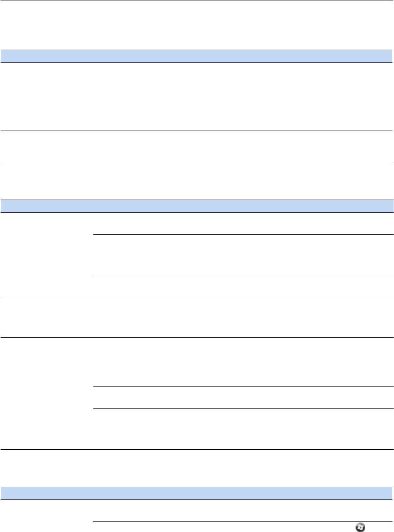Viewport: 394px width, 532px height.
Task: Click the left column cell of the bottom table
Action: pyautogui.click(x=47, y=516)
